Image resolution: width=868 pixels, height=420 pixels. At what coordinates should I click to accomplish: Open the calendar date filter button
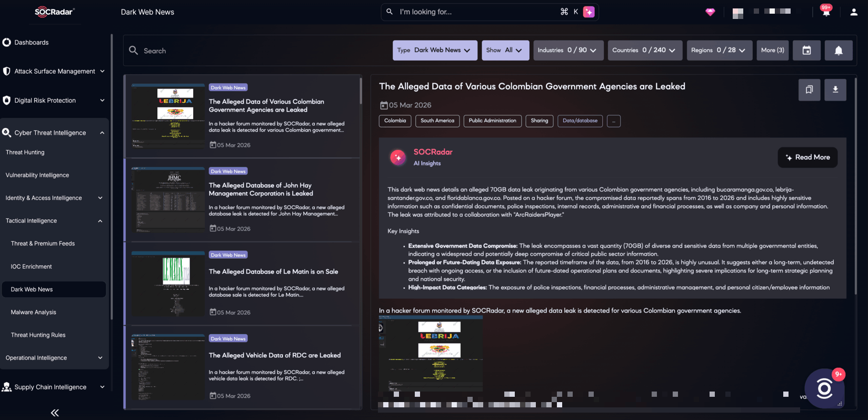(x=806, y=51)
